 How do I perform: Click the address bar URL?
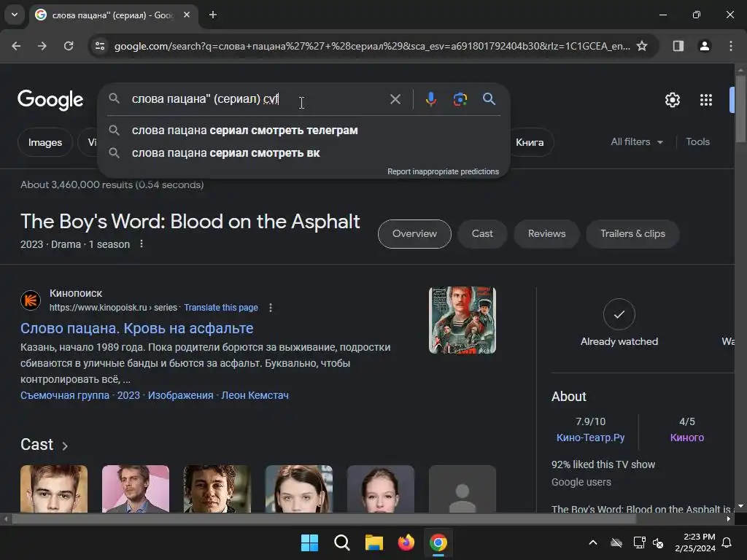pos(371,46)
